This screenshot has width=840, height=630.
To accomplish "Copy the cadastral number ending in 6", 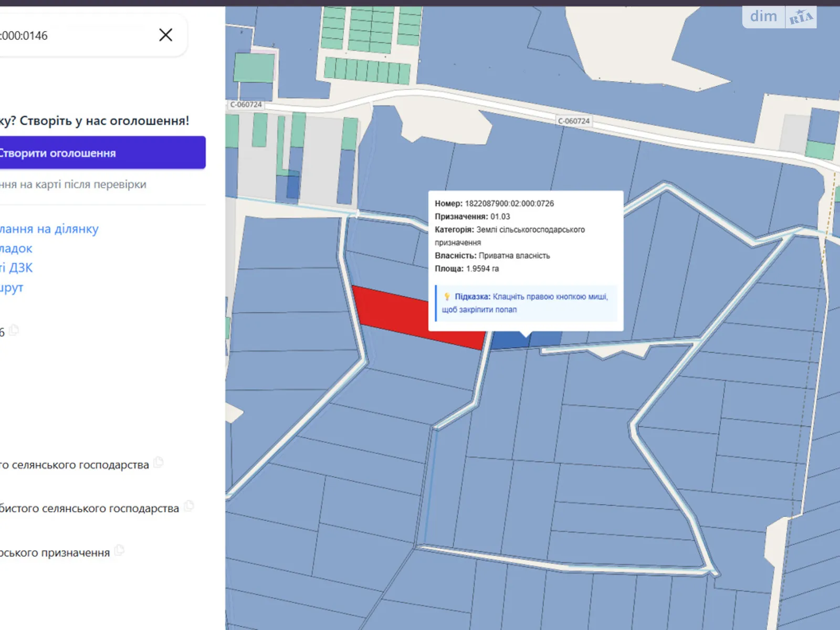I will [14, 330].
